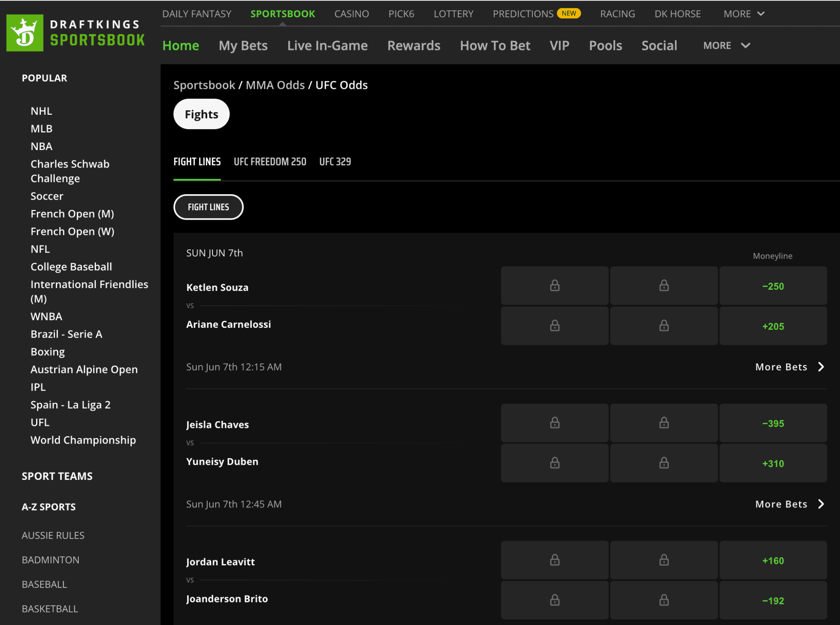
Task: Switch to the FIGHT LINES tab
Action: coord(197,162)
